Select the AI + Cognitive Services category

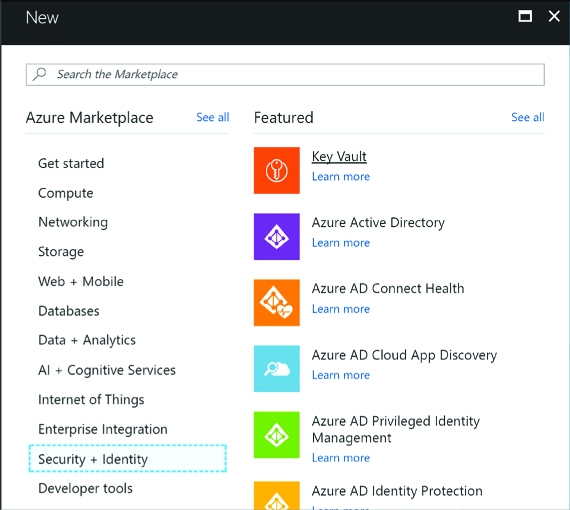(107, 370)
